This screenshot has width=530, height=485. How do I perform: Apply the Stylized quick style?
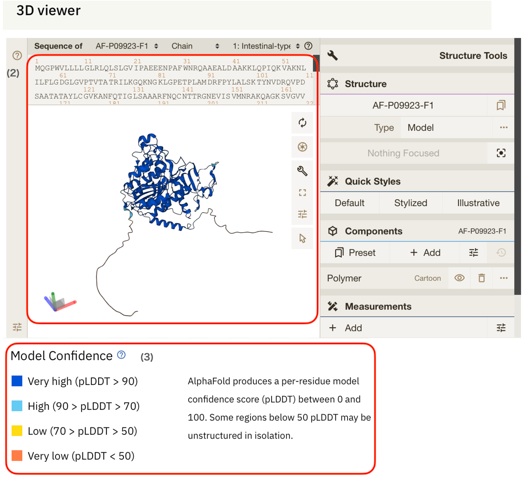click(x=411, y=203)
